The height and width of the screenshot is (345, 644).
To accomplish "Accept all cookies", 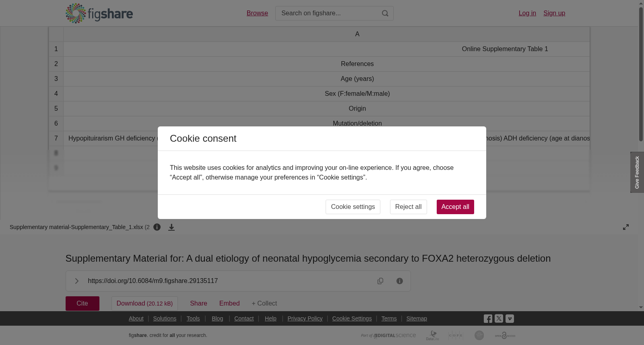I will pyautogui.click(x=455, y=207).
